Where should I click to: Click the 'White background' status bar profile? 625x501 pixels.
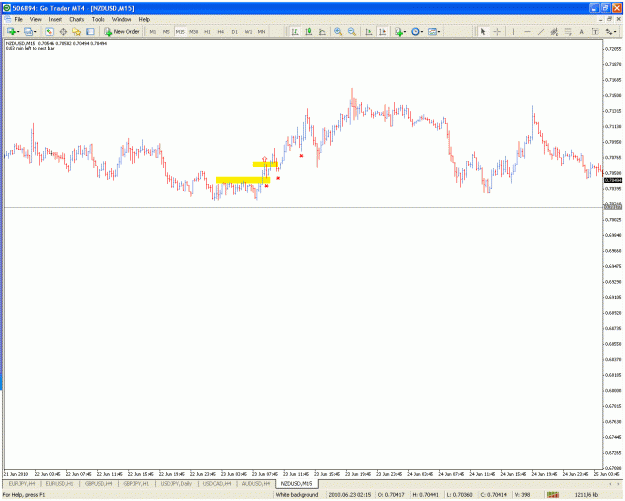pos(297,495)
